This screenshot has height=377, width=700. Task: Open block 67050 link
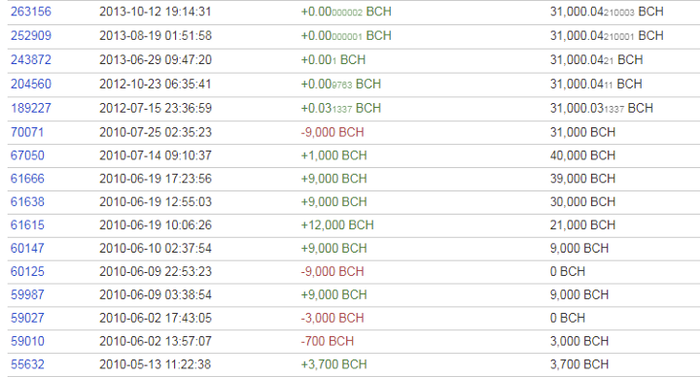tap(27, 155)
